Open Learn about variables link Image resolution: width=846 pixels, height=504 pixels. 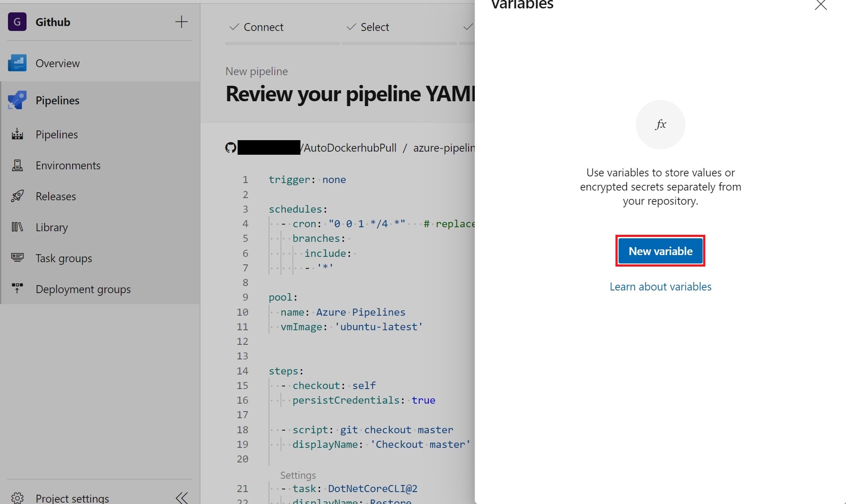pyautogui.click(x=660, y=286)
